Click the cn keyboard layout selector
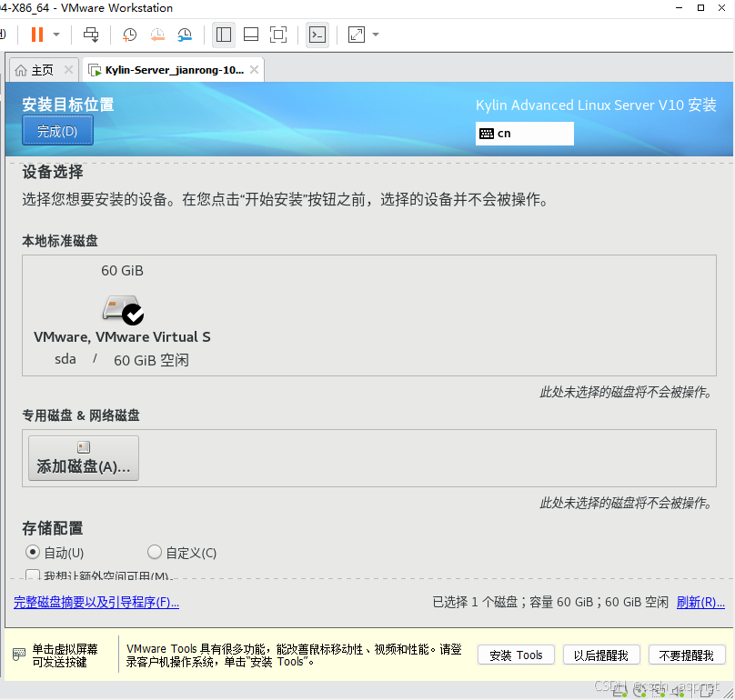 click(525, 134)
